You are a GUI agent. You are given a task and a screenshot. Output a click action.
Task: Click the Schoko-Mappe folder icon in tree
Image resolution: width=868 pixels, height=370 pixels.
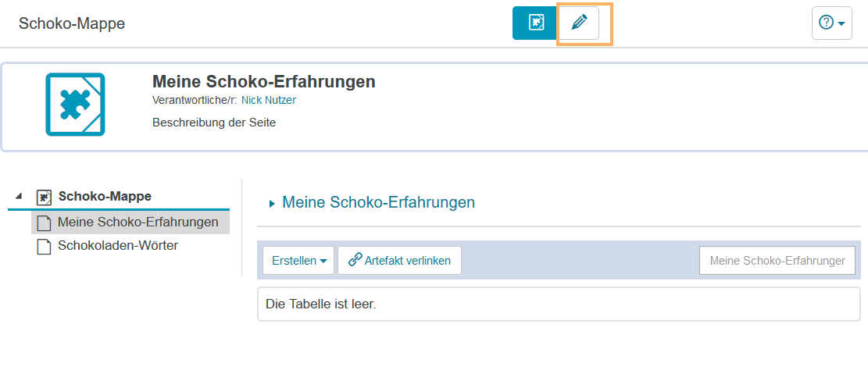(x=45, y=197)
